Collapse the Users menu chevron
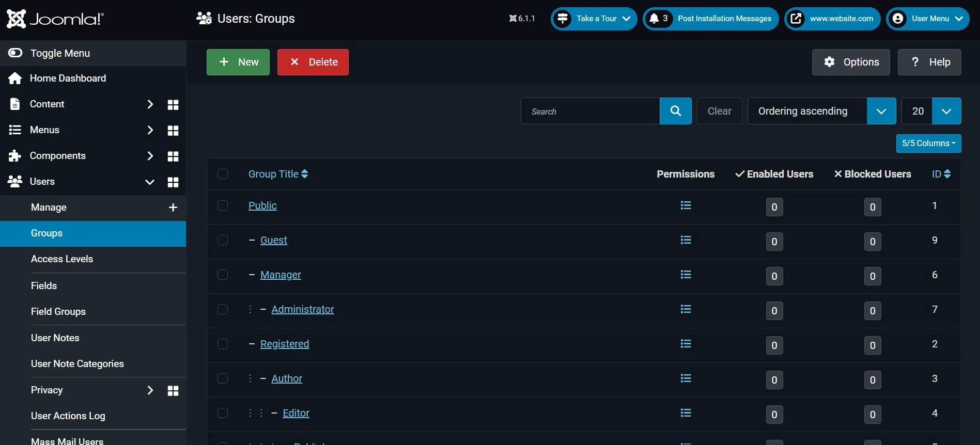This screenshot has height=445, width=980. coord(150,182)
